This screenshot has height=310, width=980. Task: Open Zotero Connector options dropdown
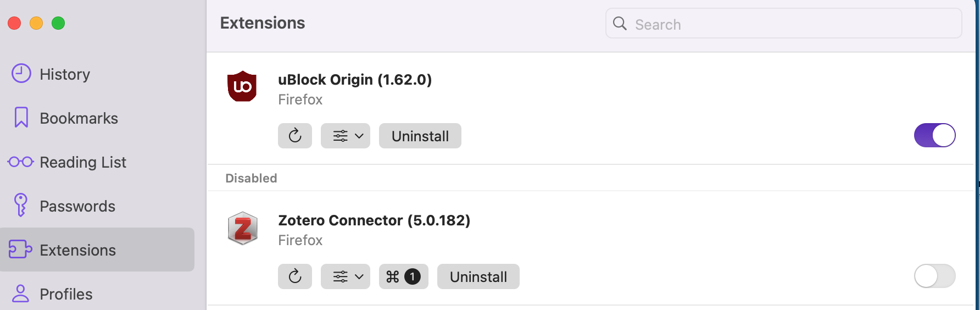tap(346, 276)
